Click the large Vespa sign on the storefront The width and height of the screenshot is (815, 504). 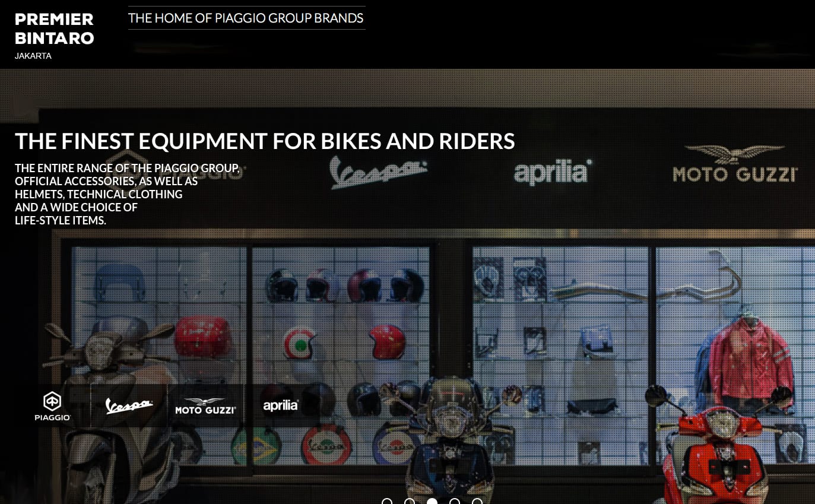(x=378, y=172)
